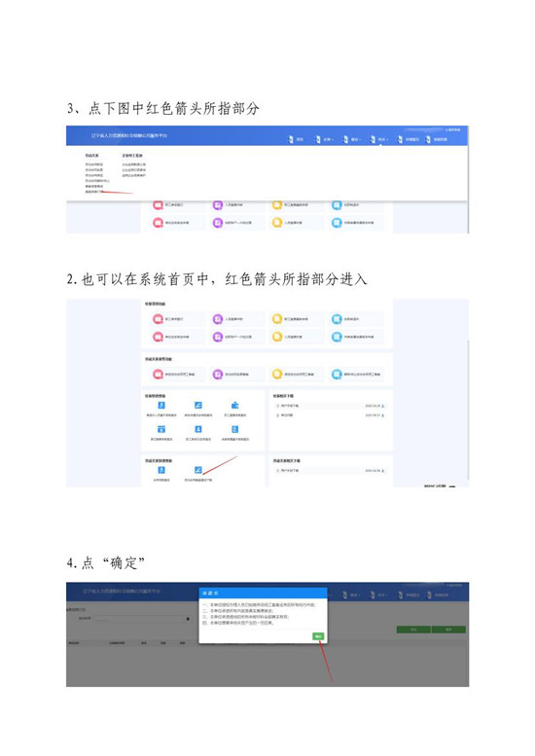The width and height of the screenshot is (535, 756).
Task: Open the first item in the step 3 top navigation bar
Action: point(297,139)
